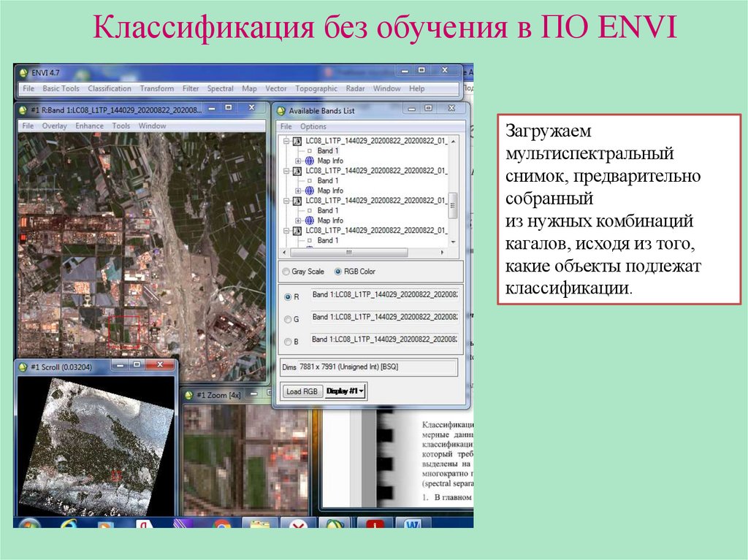748x560 pixels.
Task: Select the B channel radio button
Action: pyautogui.click(x=288, y=342)
